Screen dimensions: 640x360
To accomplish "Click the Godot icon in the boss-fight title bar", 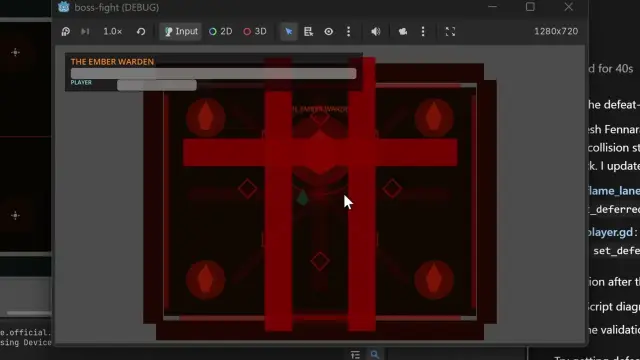I will point(64,7).
